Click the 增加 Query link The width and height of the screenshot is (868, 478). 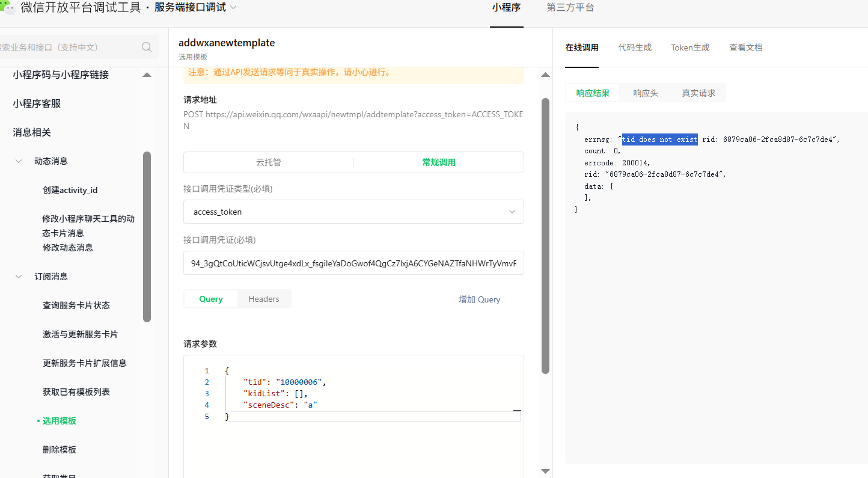480,299
